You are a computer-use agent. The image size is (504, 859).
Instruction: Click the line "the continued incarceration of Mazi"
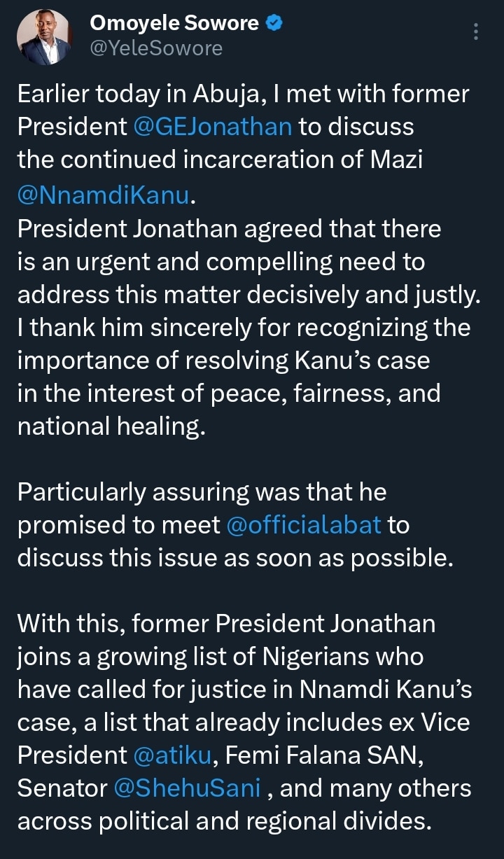(x=220, y=160)
